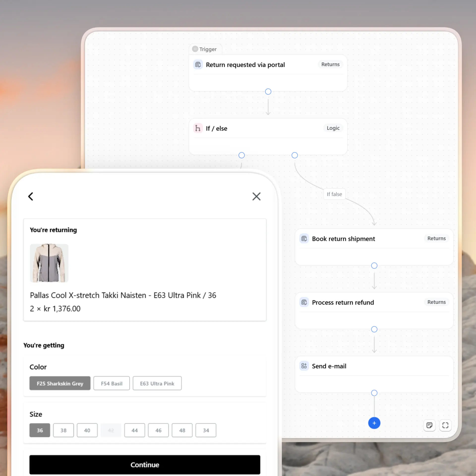Select the F54 Basil color option

point(111,383)
